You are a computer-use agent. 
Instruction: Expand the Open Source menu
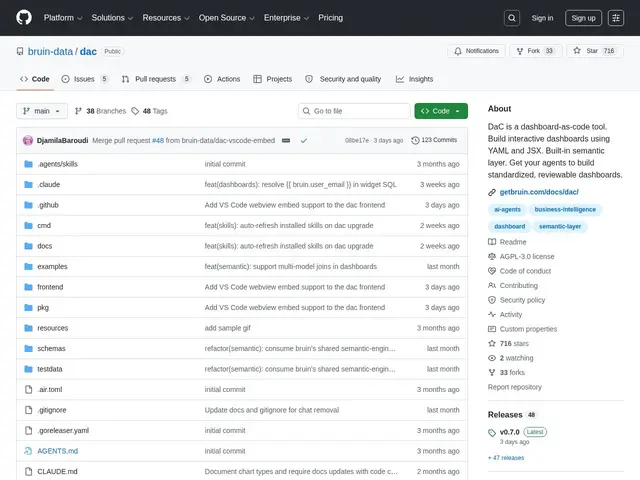pos(227,18)
